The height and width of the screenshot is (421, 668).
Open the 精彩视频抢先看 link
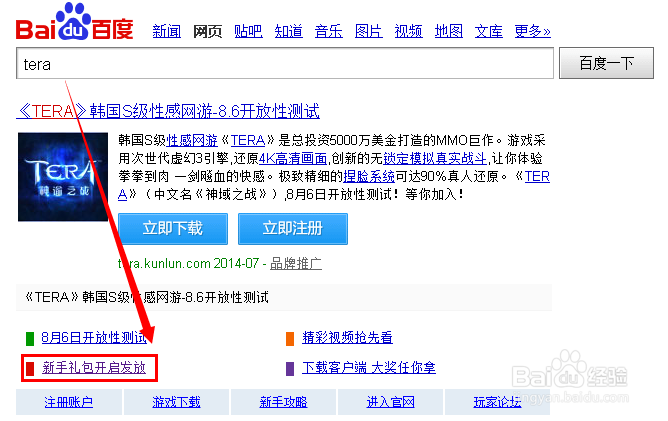pyautogui.click(x=347, y=337)
